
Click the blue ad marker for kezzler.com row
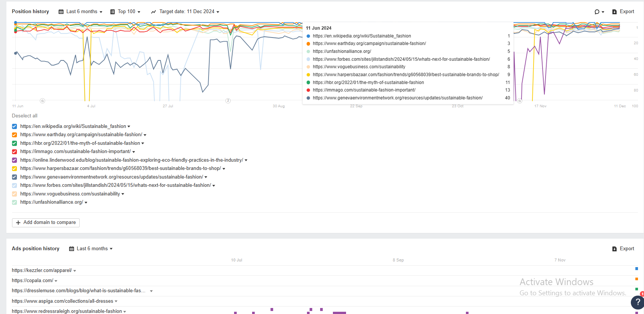tap(636, 269)
